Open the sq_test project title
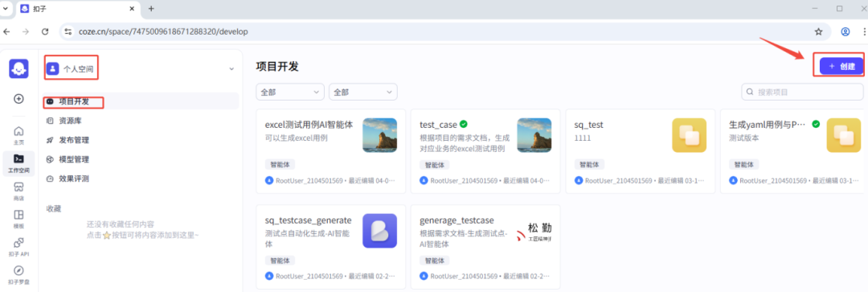Image resolution: width=868 pixels, height=292 pixels. click(589, 125)
